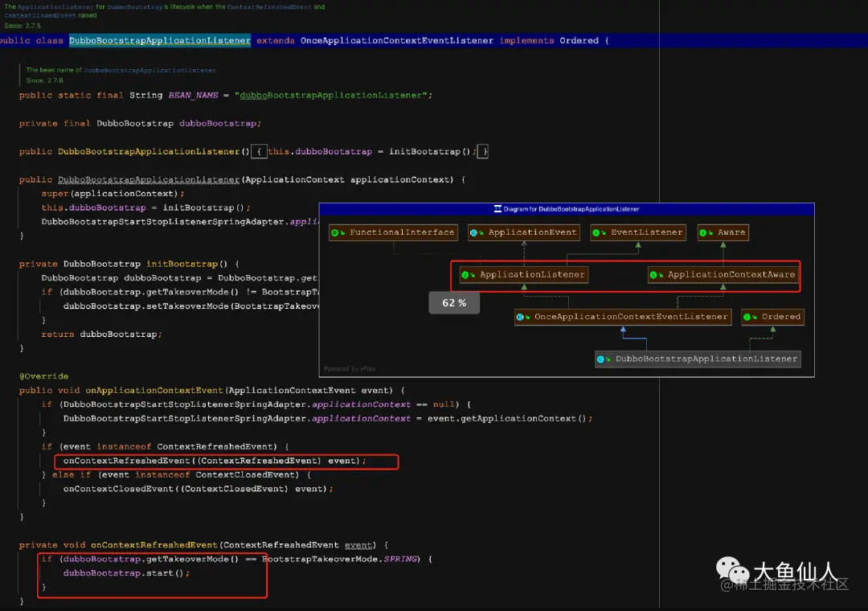Click the onContextRefreshedEvent call line
This screenshot has height=611, width=868.
coord(215,461)
